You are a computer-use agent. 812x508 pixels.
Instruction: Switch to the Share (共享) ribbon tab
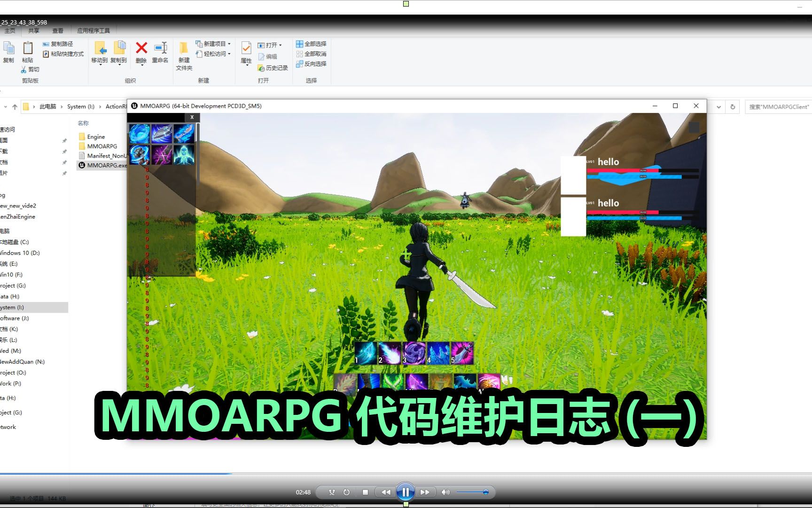[33, 31]
